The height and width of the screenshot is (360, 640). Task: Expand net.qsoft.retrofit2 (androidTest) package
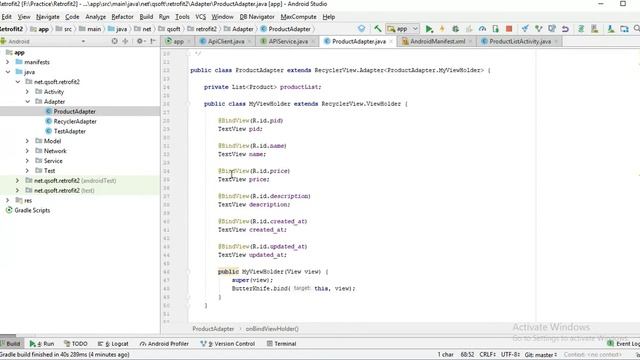(18, 180)
